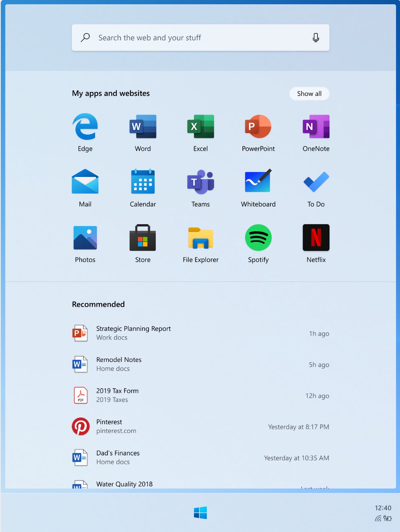400x532 pixels.
Task: Click the Windows Start button in taskbar
Action: click(x=200, y=512)
